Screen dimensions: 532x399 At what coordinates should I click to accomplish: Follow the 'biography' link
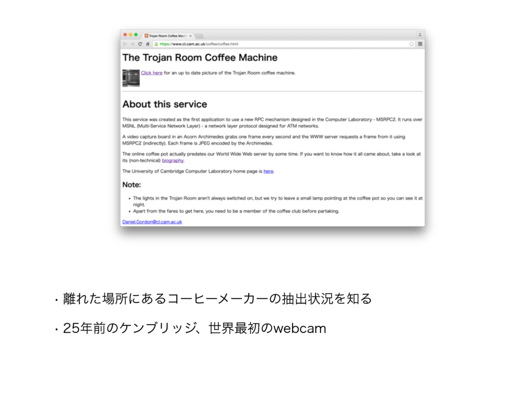172,161
